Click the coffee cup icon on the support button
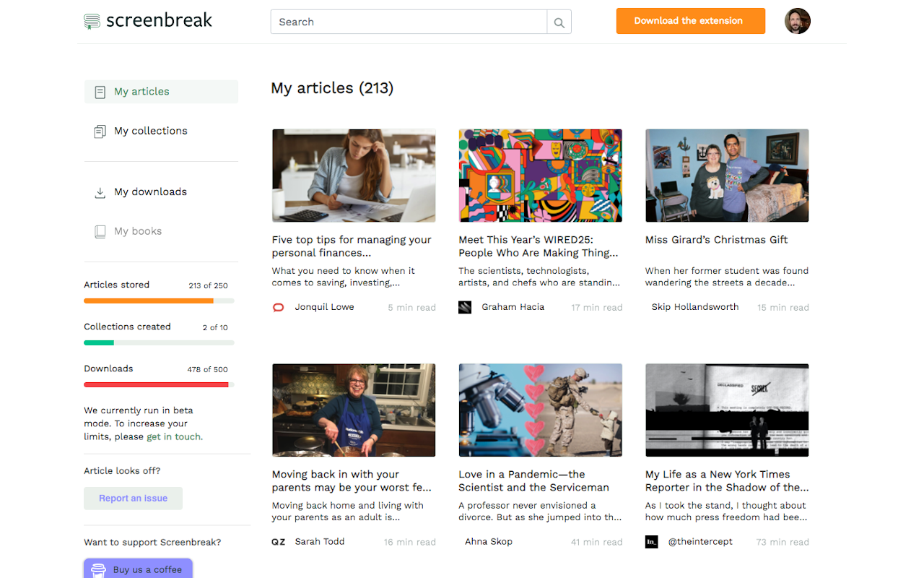The image size is (924, 578). (97, 569)
